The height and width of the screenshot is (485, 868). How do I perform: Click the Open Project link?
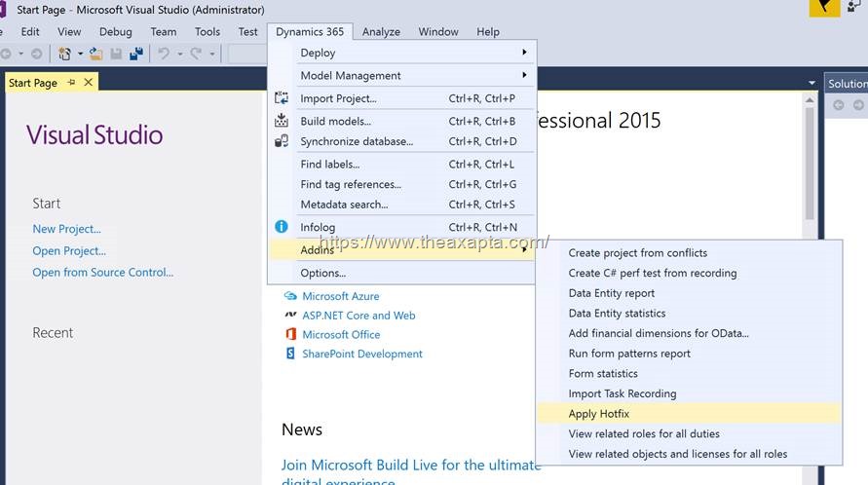coord(69,250)
